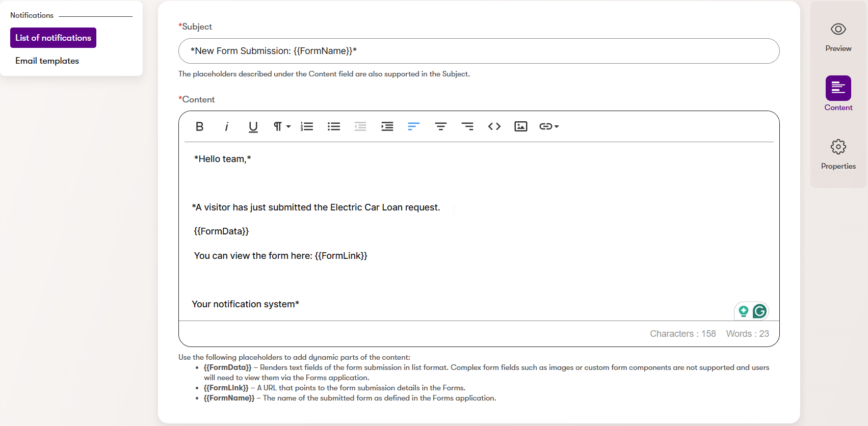
Task: Click the Subject input field
Action: click(479, 51)
